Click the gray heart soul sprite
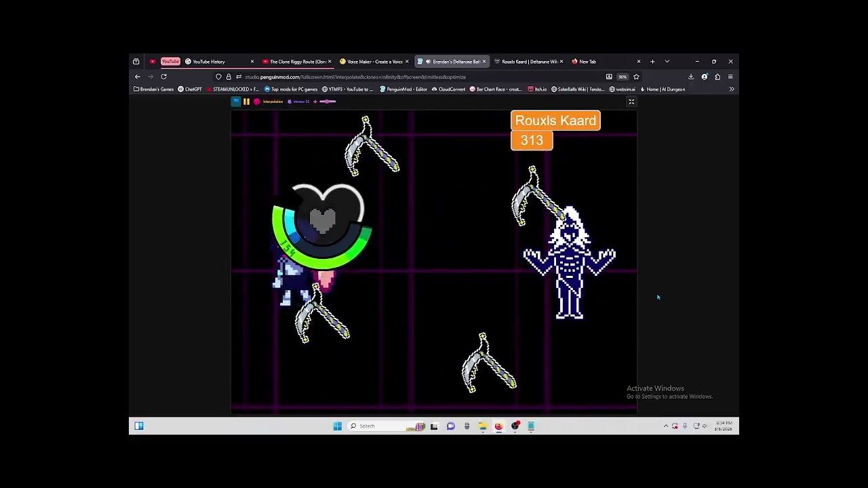Screen dimensions: 868x488 (323, 222)
